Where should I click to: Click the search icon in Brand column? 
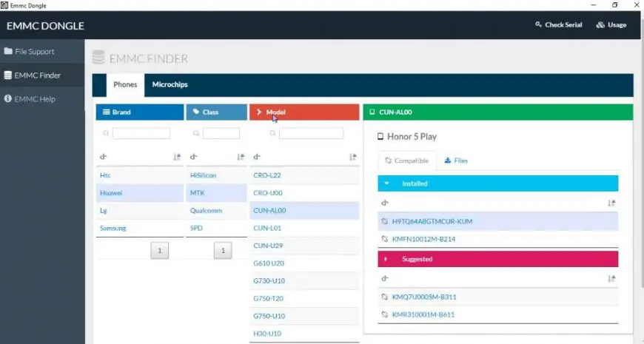pos(106,133)
